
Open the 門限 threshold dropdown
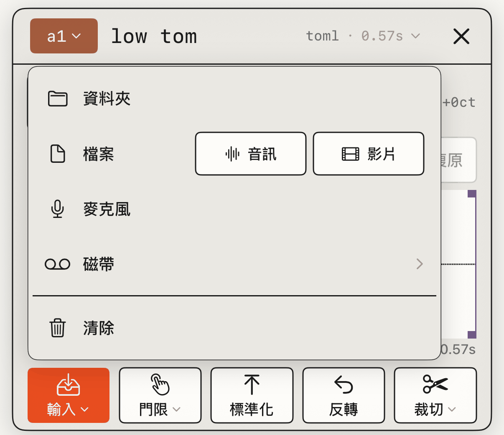point(160,395)
